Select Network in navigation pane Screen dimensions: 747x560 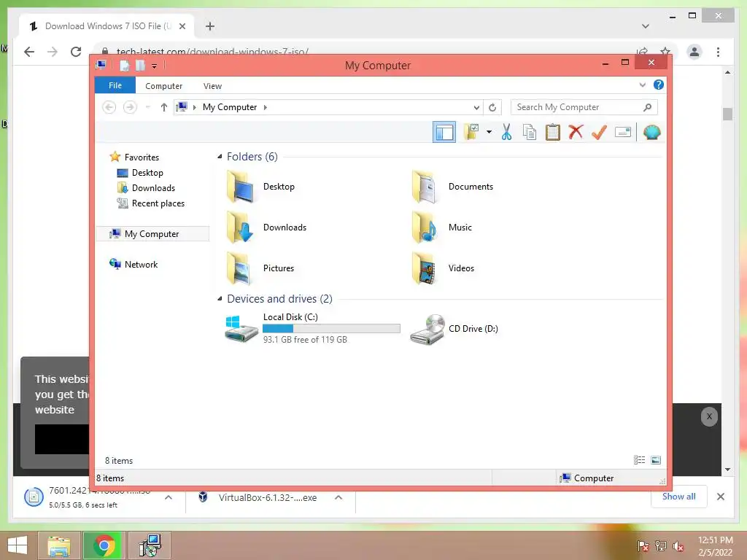[141, 264]
